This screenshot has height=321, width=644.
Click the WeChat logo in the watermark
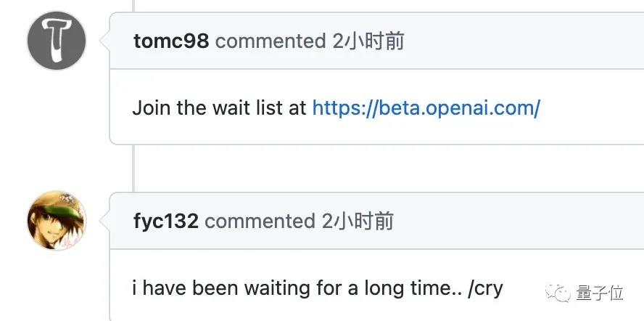(558, 293)
